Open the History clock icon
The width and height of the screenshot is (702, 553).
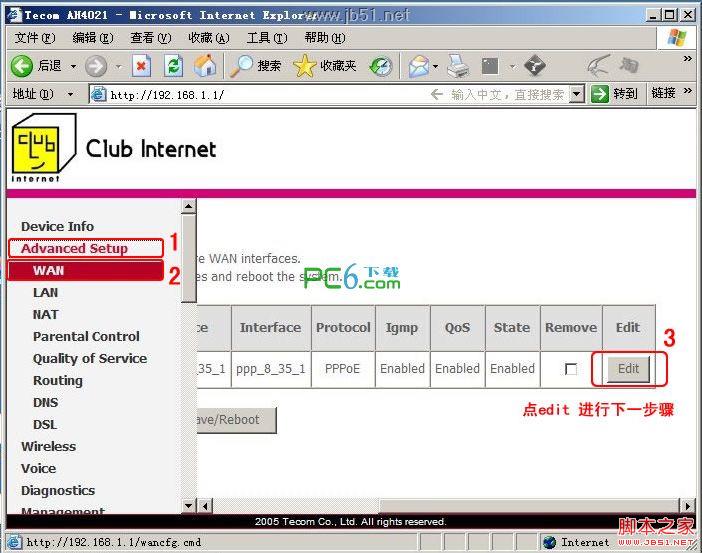pyautogui.click(x=381, y=66)
